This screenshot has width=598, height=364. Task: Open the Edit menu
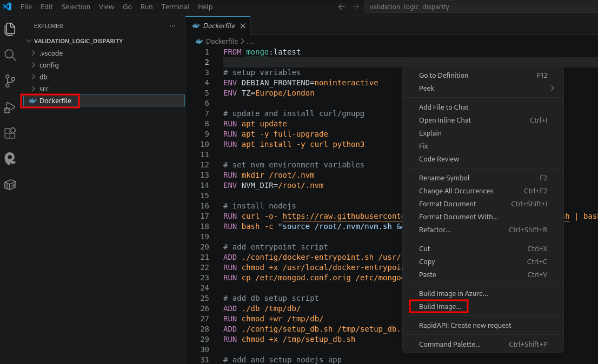(46, 7)
